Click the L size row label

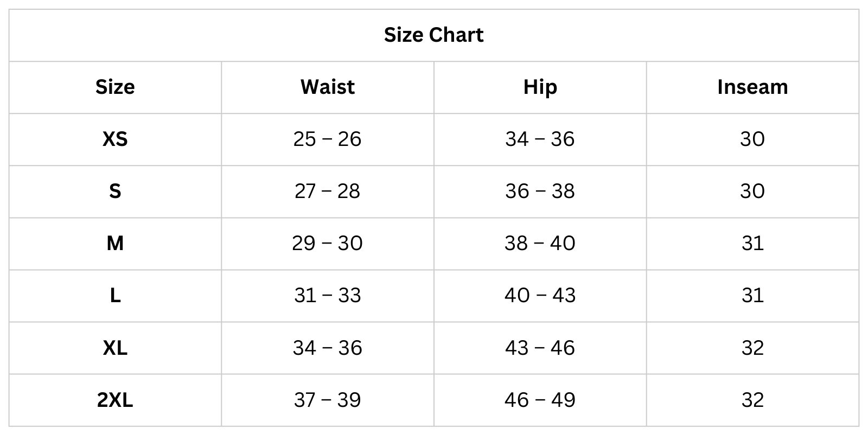(115, 296)
